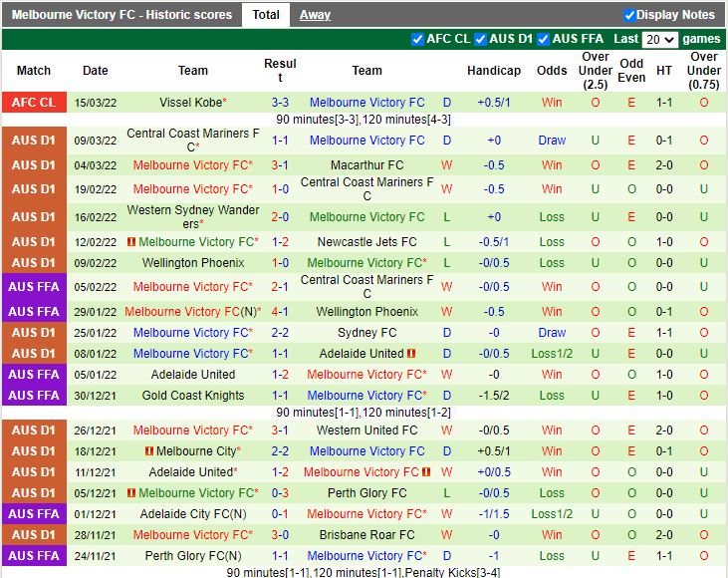The image size is (728, 578).
Task: Click the Date column header
Action: tap(96, 70)
